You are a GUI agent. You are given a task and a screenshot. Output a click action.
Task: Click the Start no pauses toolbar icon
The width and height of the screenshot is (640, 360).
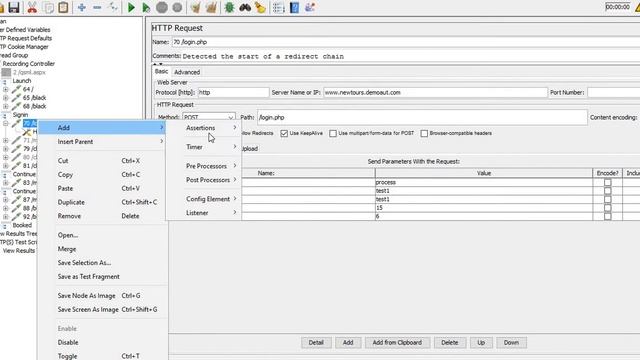point(146,7)
